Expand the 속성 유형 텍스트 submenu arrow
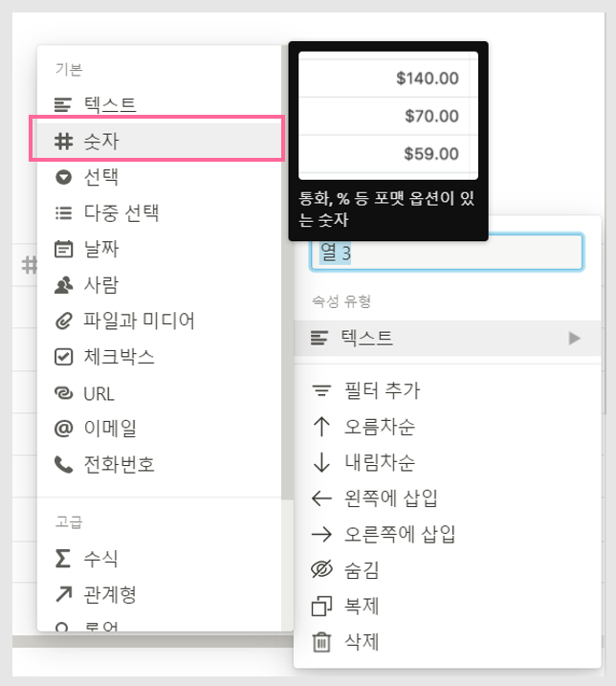The image size is (616, 686). coord(575,338)
